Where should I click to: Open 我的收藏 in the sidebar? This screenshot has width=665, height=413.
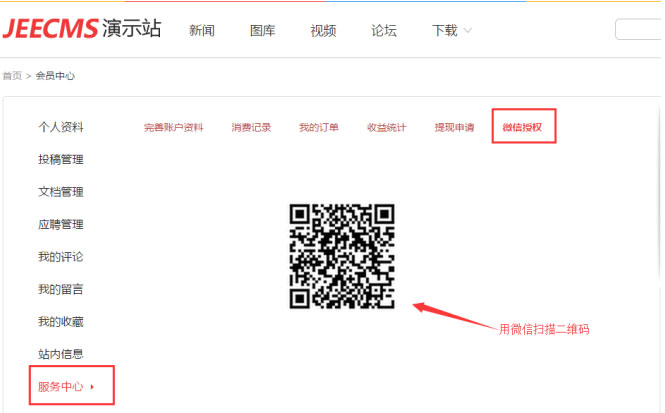(x=61, y=321)
